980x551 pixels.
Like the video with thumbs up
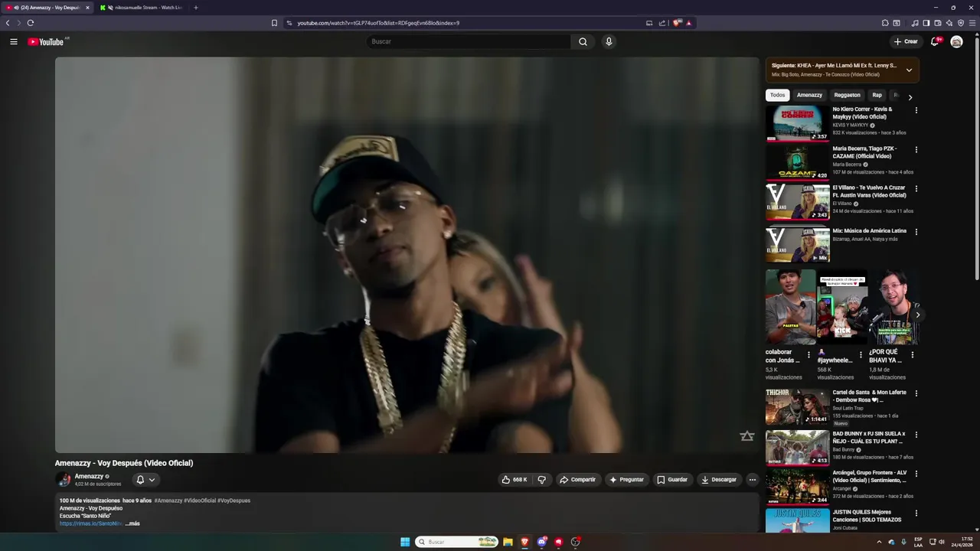point(514,480)
